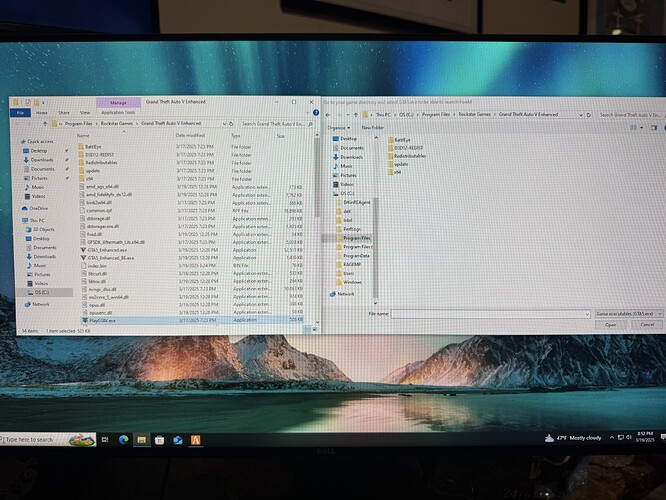Open the Home ribbon tab
The image size is (666, 500).
[x=42, y=113]
